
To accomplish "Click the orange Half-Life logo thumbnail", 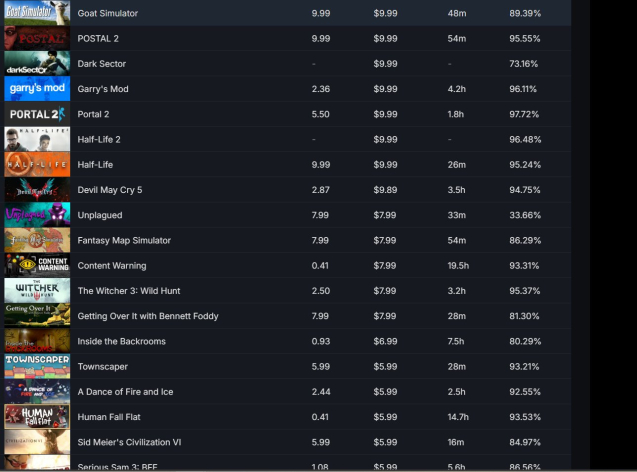I will [x=37, y=165].
